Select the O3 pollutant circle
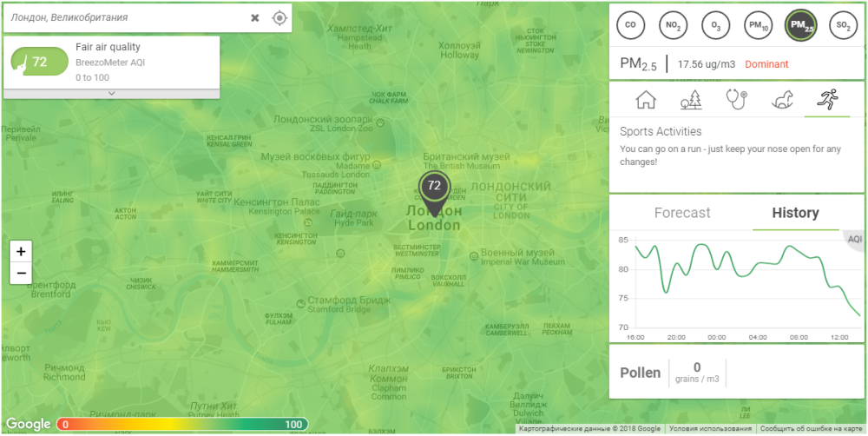 715,26
